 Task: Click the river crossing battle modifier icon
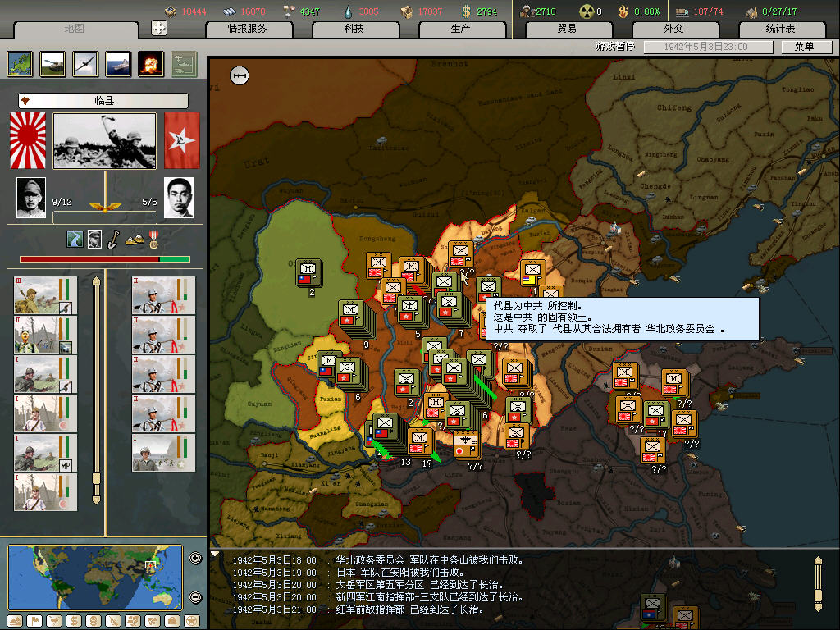pos(75,239)
